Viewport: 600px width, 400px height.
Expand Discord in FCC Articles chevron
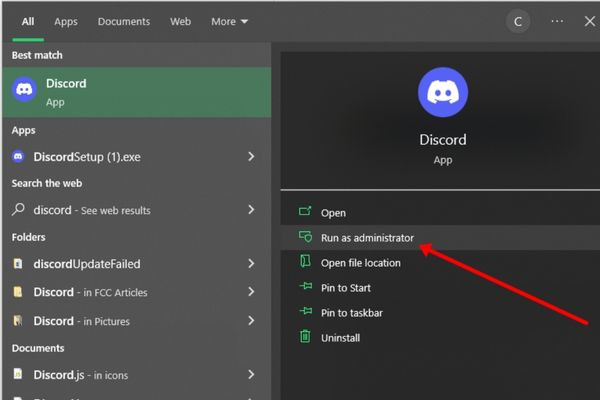(x=251, y=292)
